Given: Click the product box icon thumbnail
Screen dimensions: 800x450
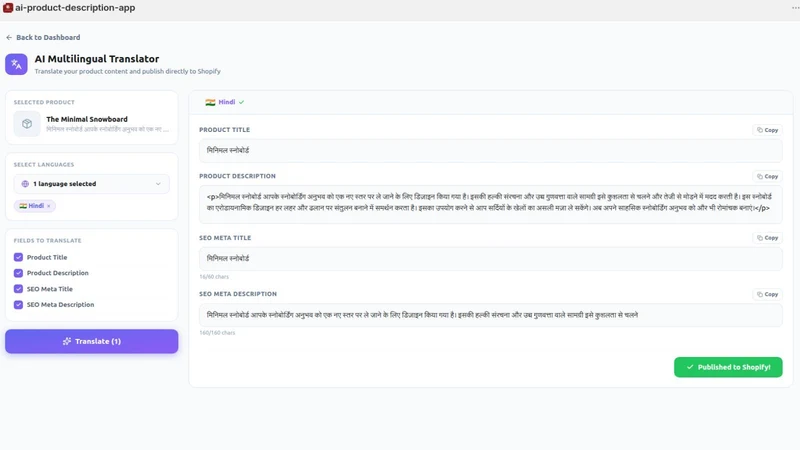Looking at the screenshot, I should tap(27, 123).
